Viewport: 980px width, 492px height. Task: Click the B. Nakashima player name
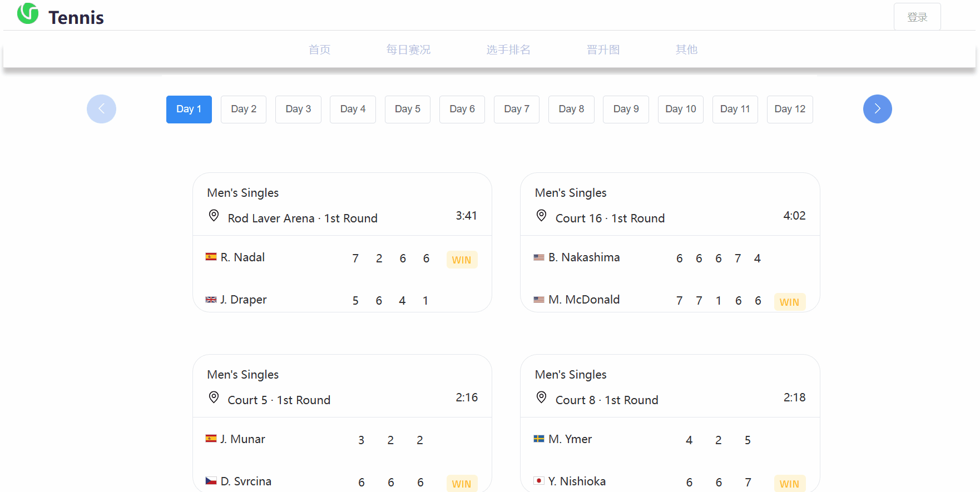coord(584,257)
